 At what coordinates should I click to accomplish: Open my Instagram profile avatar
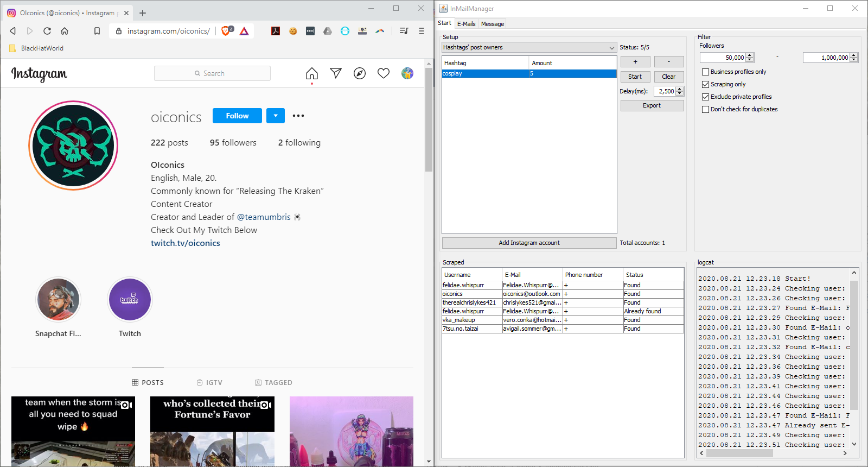click(x=407, y=73)
